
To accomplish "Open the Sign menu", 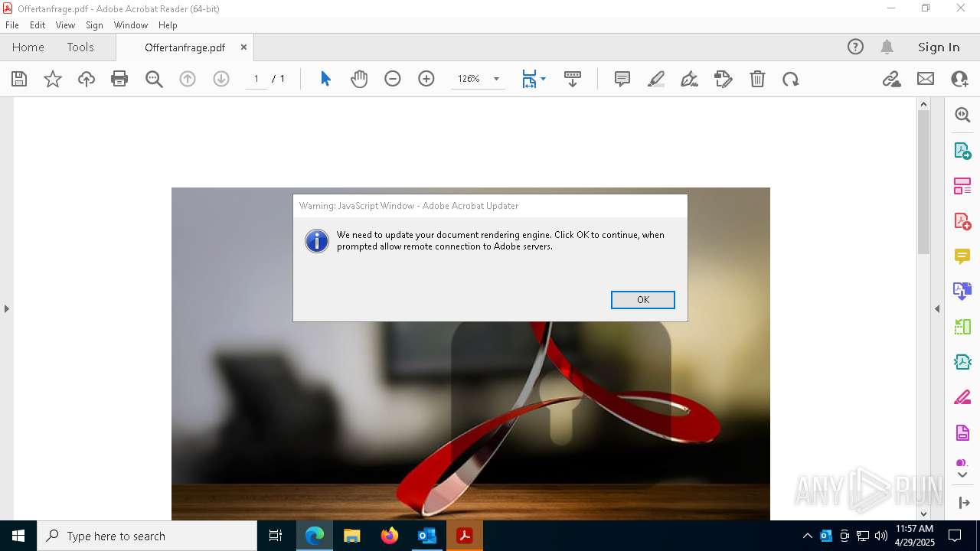I will tap(94, 24).
